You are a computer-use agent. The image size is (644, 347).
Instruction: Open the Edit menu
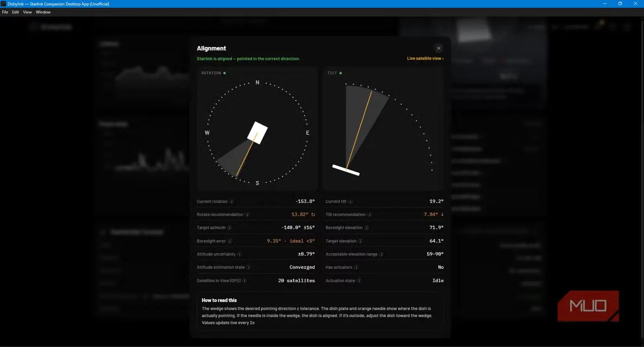(15, 12)
